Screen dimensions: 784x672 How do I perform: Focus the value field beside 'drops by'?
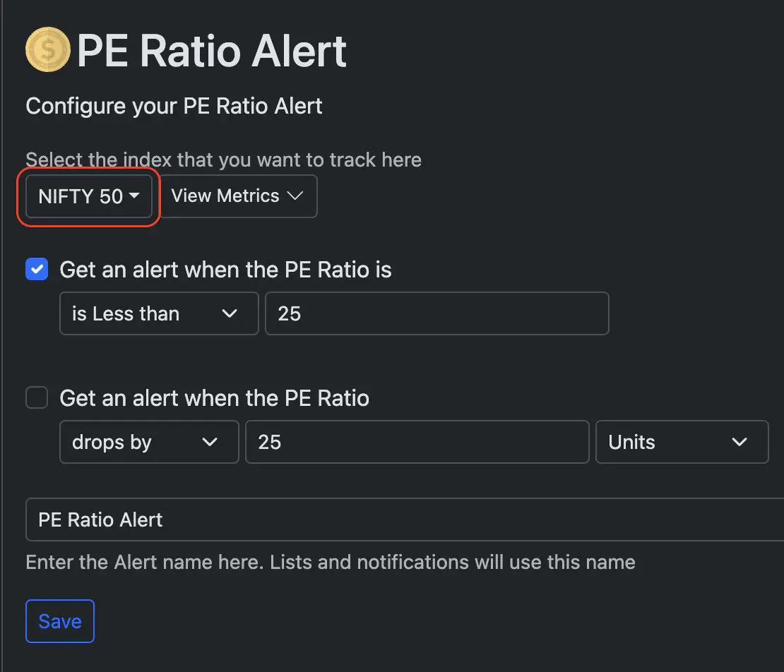[x=417, y=442]
